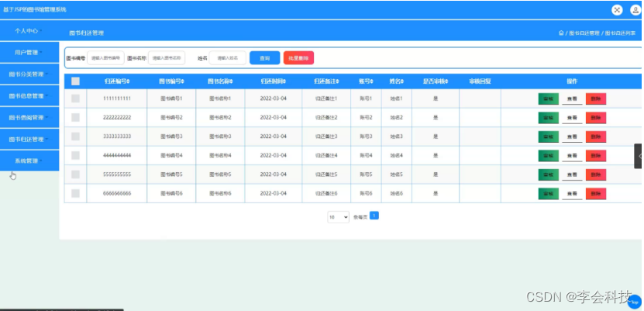Click the red 批量删除 button
This screenshot has height=311, width=644.
click(x=298, y=58)
